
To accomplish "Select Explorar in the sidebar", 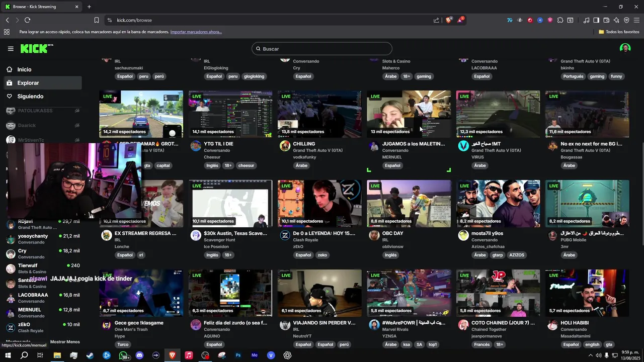I will point(43,83).
